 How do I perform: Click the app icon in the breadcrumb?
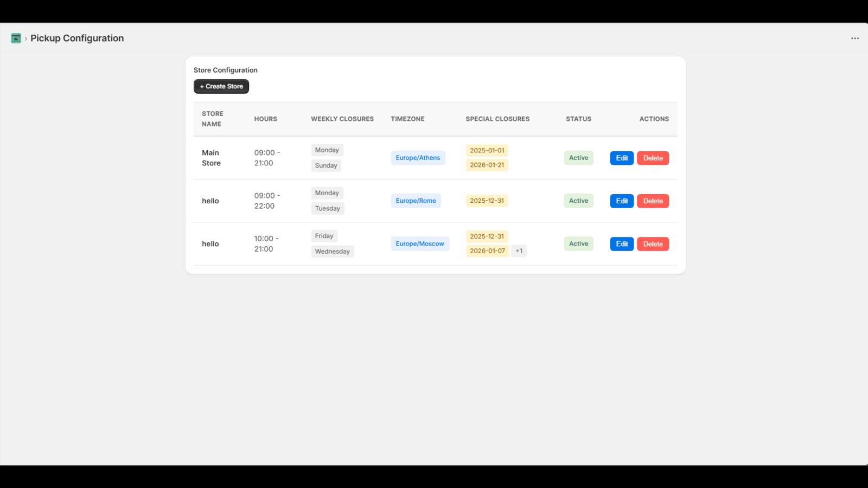tap(16, 38)
